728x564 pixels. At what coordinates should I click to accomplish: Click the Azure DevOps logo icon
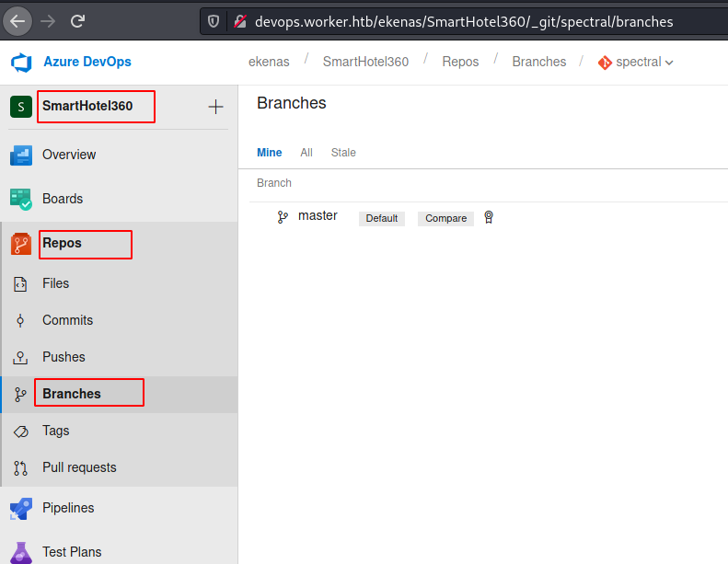pos(21,63)
